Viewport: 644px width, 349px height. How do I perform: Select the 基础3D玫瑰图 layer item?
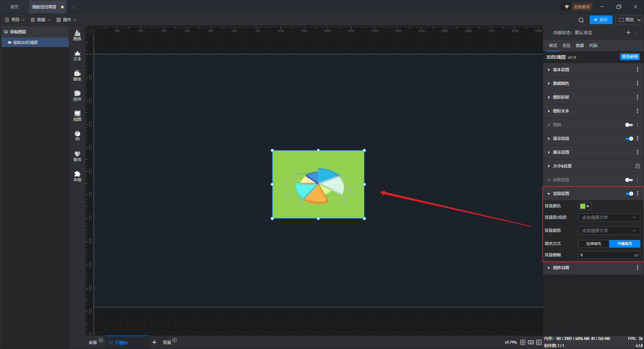click(35, 42)
